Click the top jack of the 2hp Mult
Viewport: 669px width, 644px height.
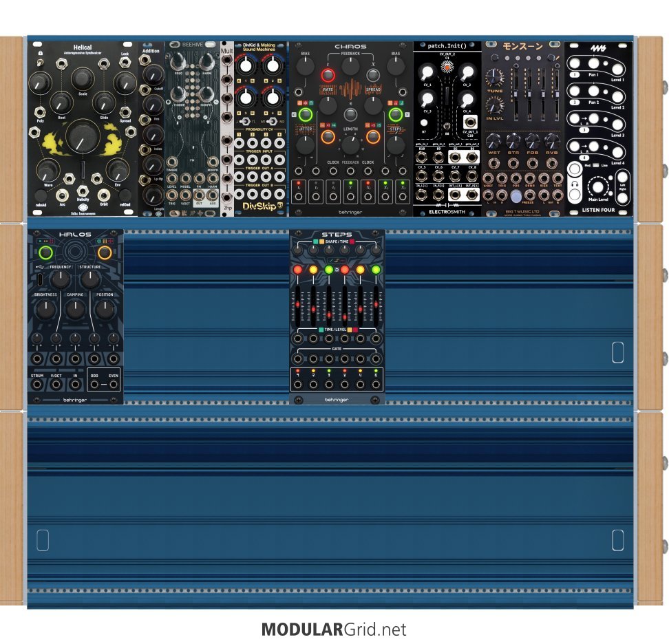(227, 60)
